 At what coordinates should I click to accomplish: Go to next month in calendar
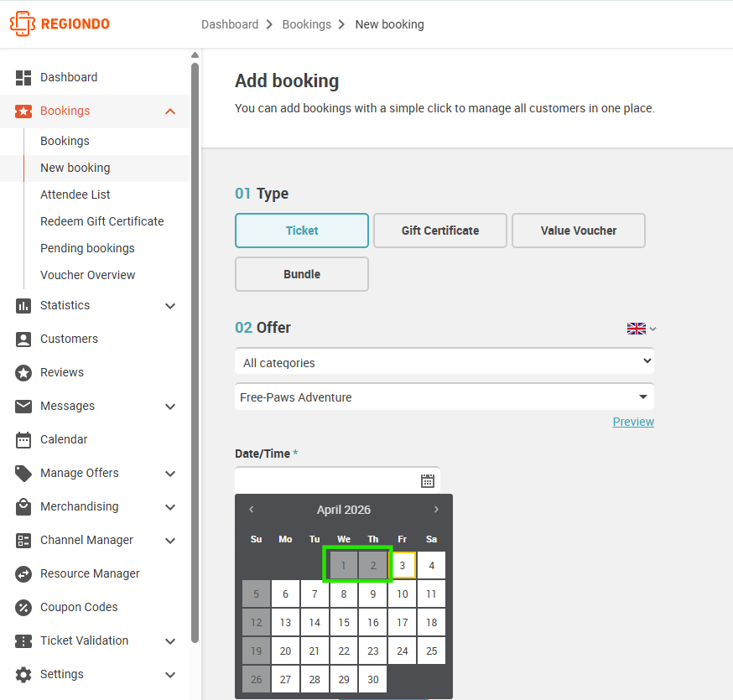436,510
